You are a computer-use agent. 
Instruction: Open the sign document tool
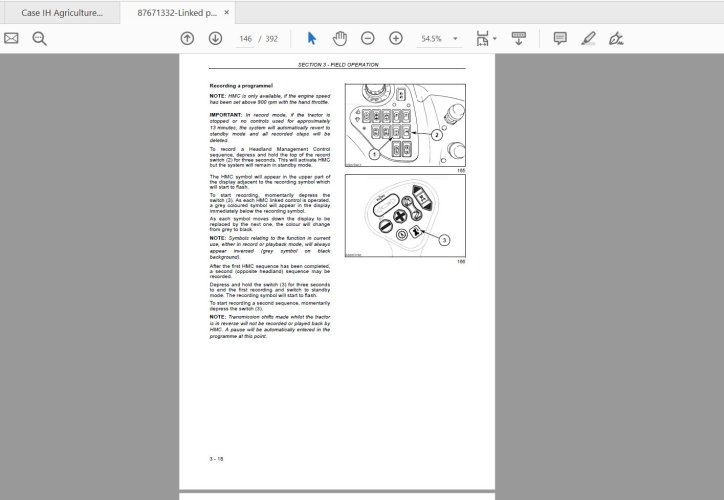click(x=616, y=38)
